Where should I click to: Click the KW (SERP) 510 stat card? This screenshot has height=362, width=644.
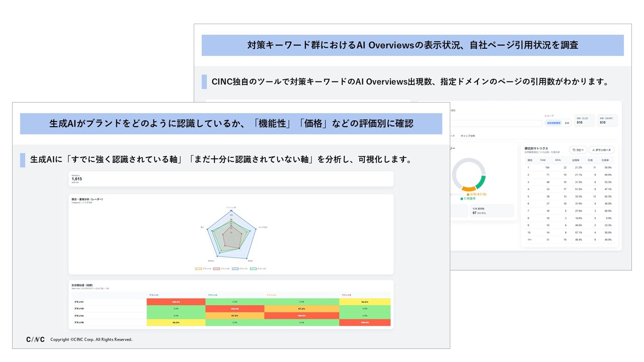[x=607, y=121]
